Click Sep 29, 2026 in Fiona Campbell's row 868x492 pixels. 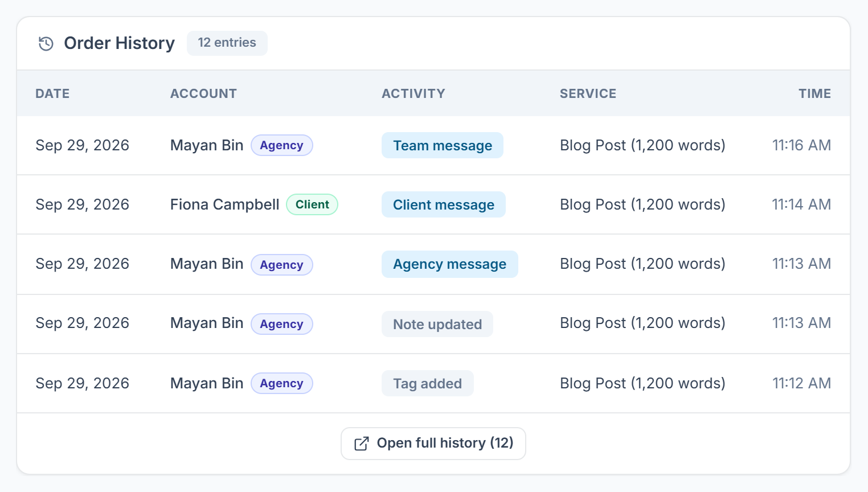point(83,205)
